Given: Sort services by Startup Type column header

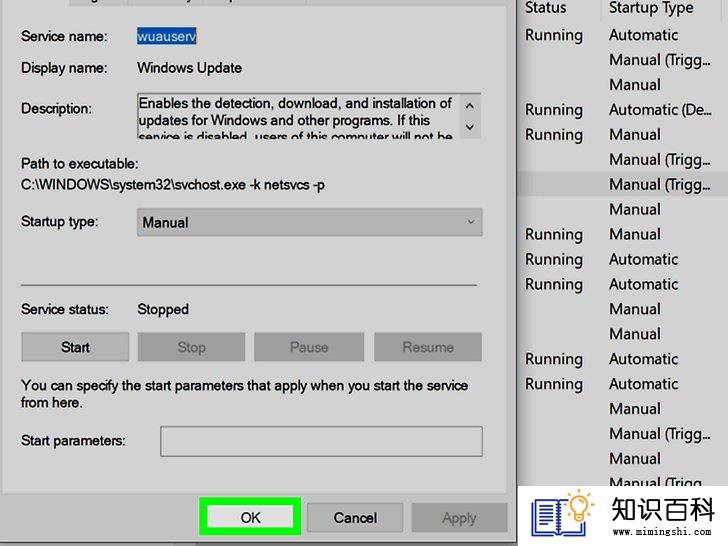Looking at the screenshot, I should coord(651,8).
